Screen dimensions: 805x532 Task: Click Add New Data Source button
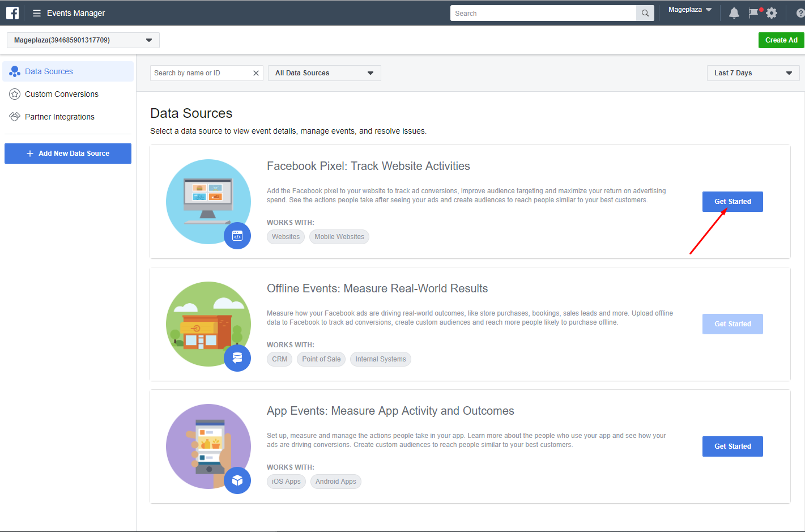[68, 154]
